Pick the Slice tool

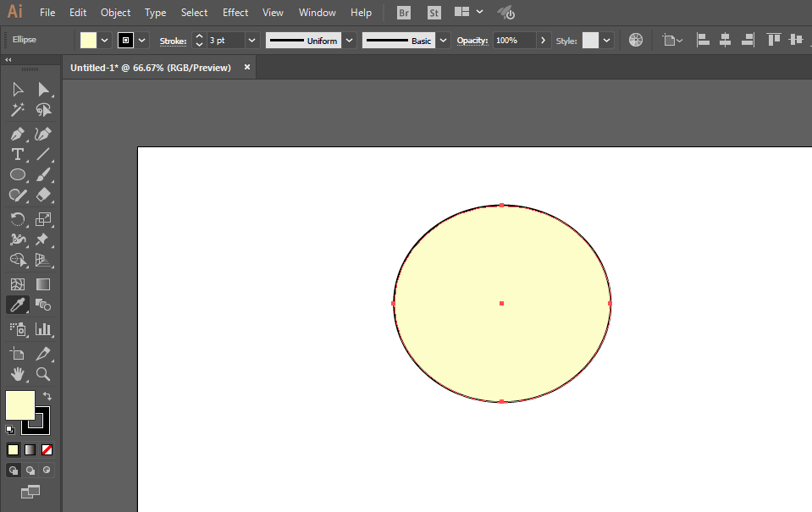click(43, 354)
